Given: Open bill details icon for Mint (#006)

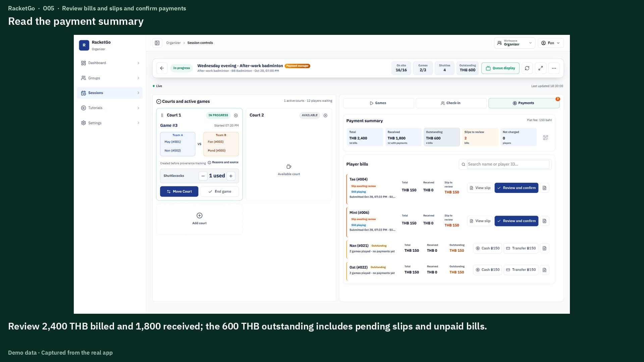Looking at the screenshot, I should (544, 221).
